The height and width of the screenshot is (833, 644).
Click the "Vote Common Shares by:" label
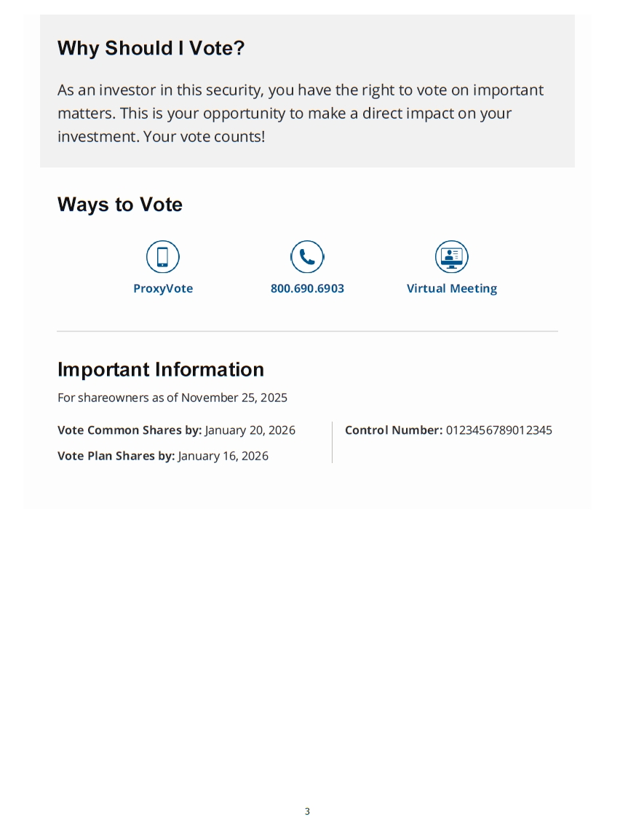coord(130,430)
